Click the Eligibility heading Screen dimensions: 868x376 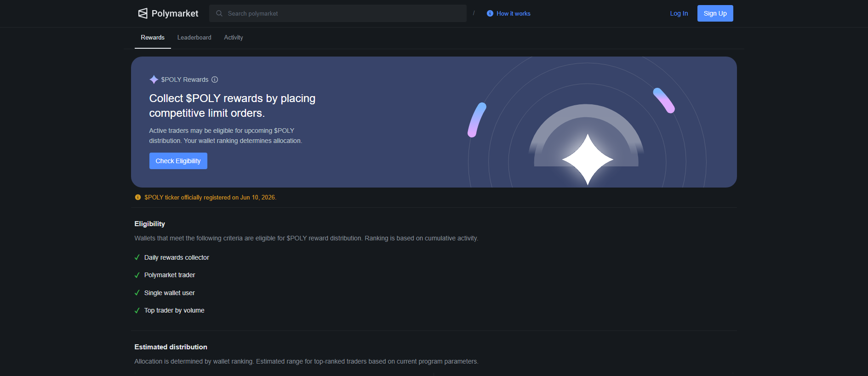click(x=150, y=224)
